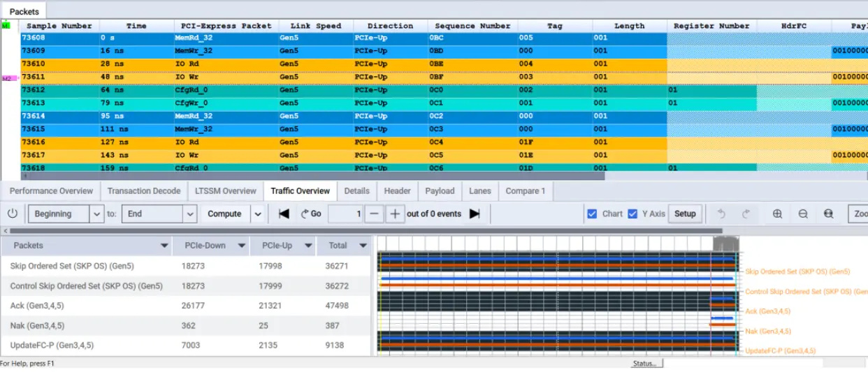Image resolution: width=868 pixels, height=372 pixels.
Task: Zoom in on the chart
Action: [x=777, y=214]
